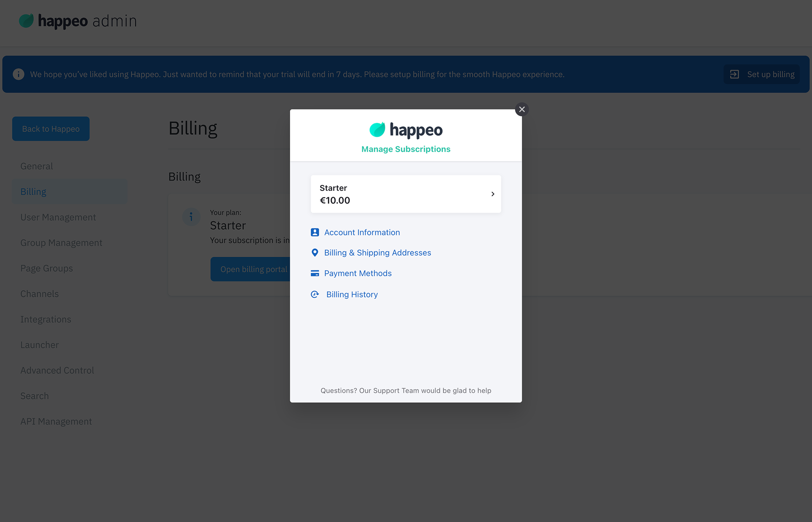Open Account Information
This screenshot has height=522, width=812.
(x=362, y=232)
